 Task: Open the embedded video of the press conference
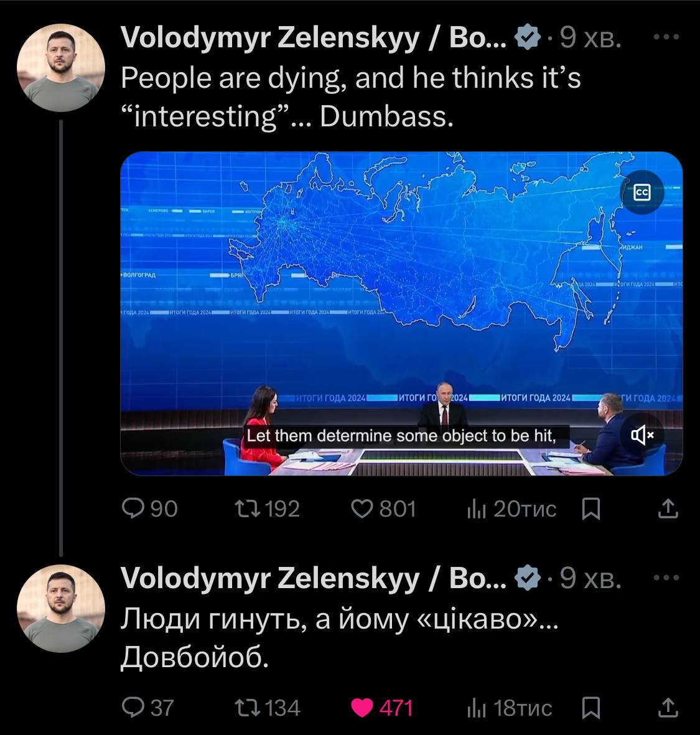click(401, 299)
